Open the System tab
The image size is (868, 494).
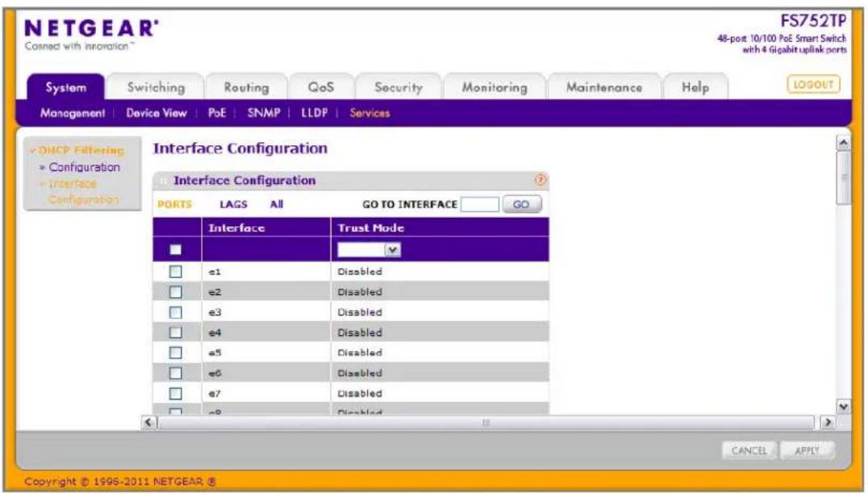tap(66, 87)
